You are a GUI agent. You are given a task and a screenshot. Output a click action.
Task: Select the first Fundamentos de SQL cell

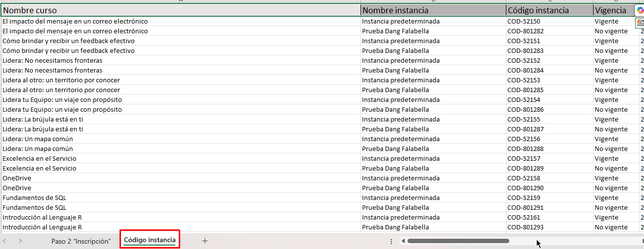[x=34, y=198]
